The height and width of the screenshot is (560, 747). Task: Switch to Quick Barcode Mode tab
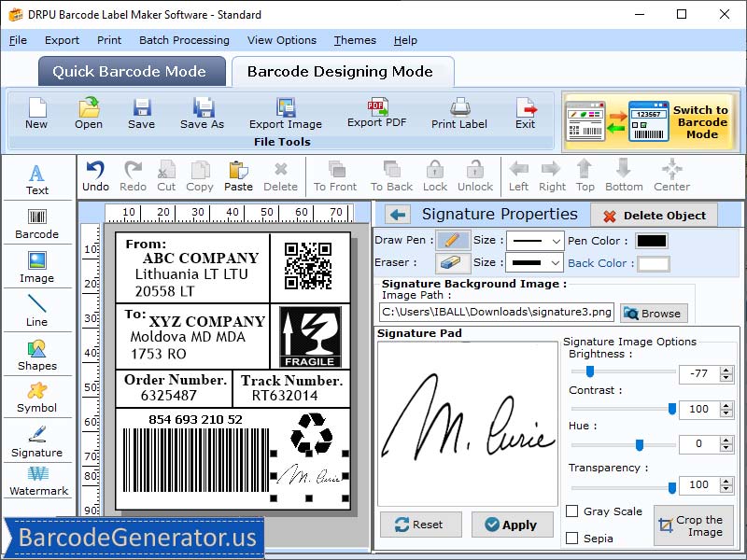(132, 71)
